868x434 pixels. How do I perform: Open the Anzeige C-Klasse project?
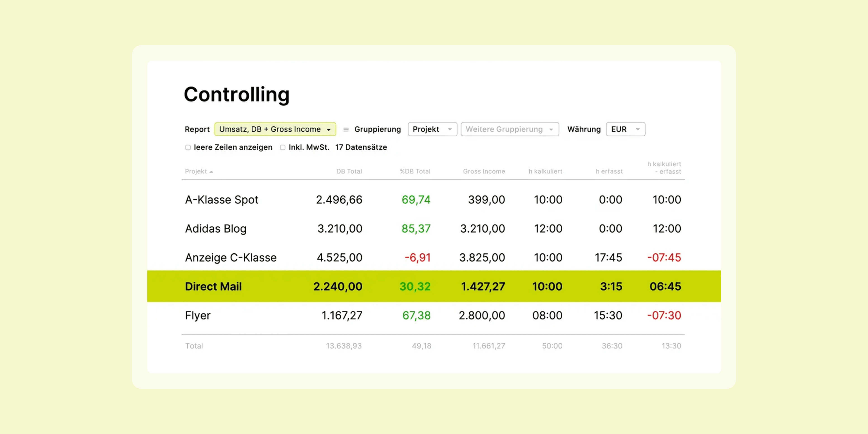231,257
